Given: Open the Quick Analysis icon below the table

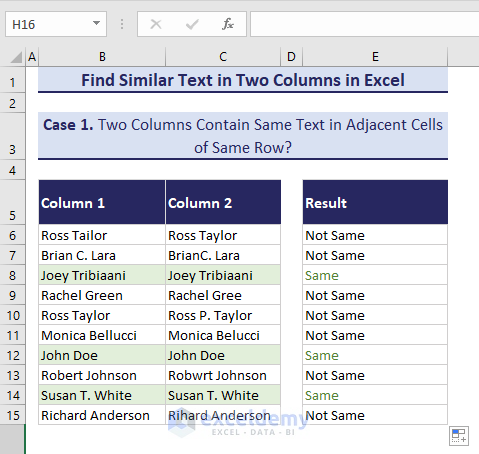Looking at the screenshot, I should (459, 436).
